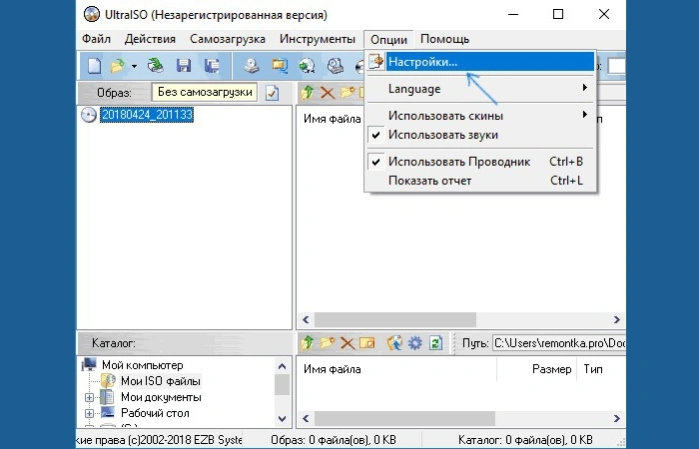
Task: Open the dropdown arrow next to Open icon
Action: [134, 66]
